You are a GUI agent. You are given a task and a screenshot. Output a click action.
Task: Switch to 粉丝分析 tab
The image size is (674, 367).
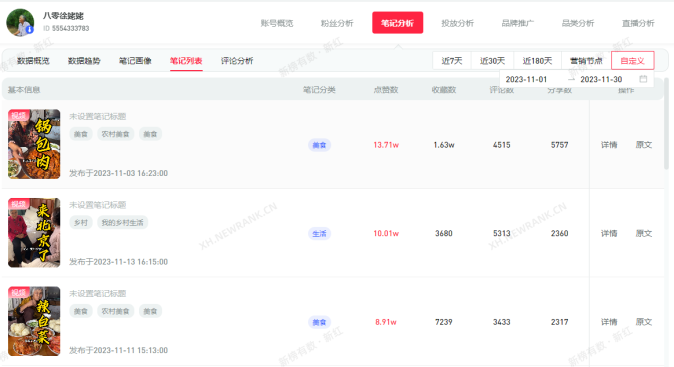[x=337, y=23]
